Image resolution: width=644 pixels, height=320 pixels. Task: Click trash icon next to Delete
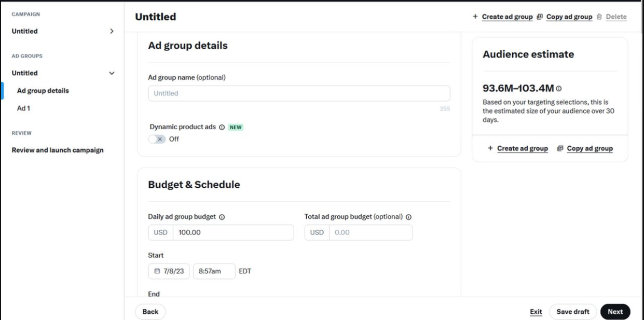point(599,17)
